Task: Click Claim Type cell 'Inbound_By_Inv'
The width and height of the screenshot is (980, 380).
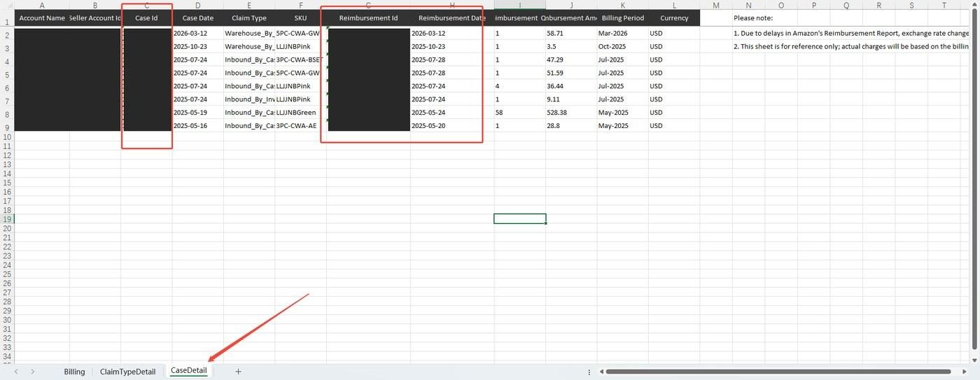Action: (x=249, y=99)
